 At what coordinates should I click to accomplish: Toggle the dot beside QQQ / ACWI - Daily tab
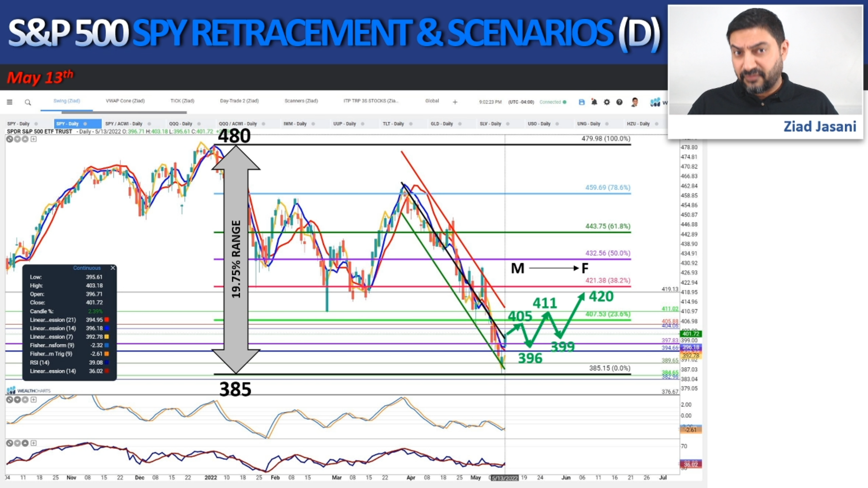coord(264,124)
